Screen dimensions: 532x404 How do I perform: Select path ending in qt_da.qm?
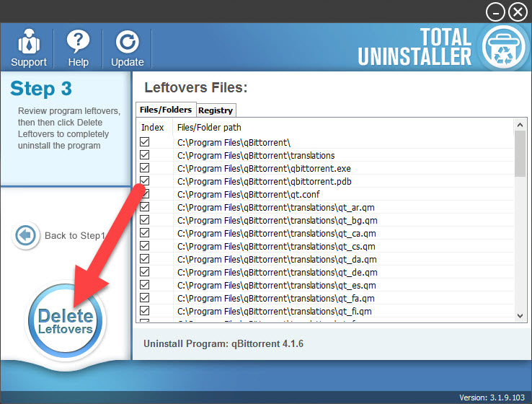coord(277,260)
